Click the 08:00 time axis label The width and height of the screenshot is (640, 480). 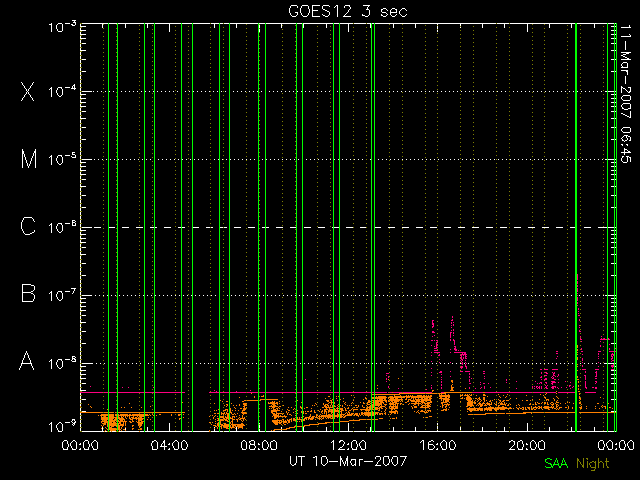click(259, 445)
